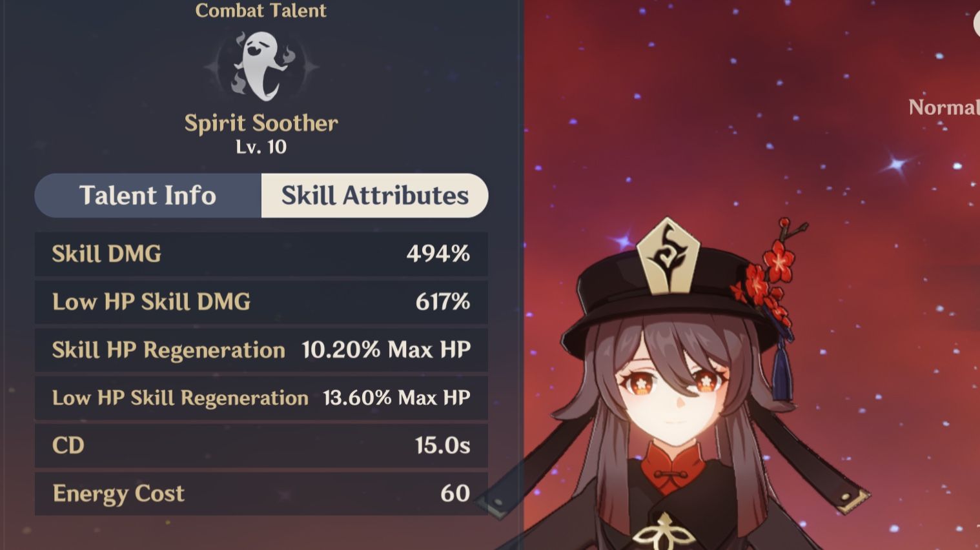The image size is (980, 550).
Task: Select the Low HP Skill DMG row
Action: [x=261, y=301]
